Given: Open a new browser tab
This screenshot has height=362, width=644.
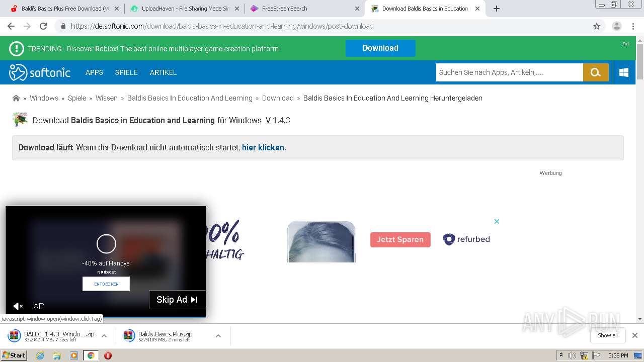Looking at the screenshot, I should pos(497,9).
